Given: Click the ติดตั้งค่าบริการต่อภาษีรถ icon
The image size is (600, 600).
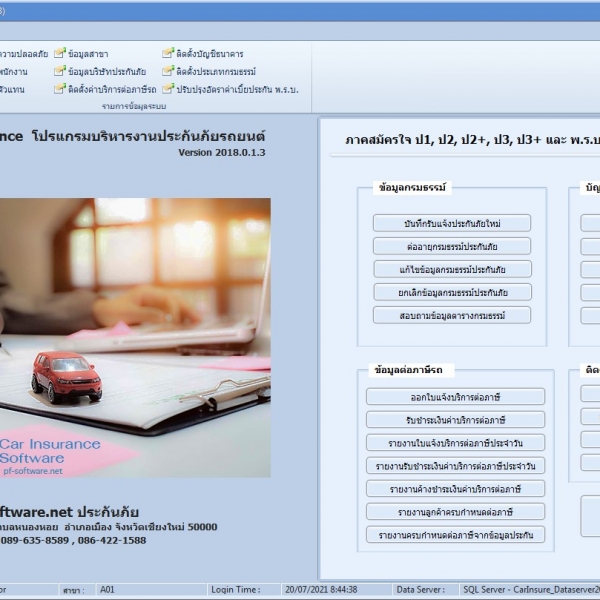Looking at the screenshot, I should (x=61, y=89).
